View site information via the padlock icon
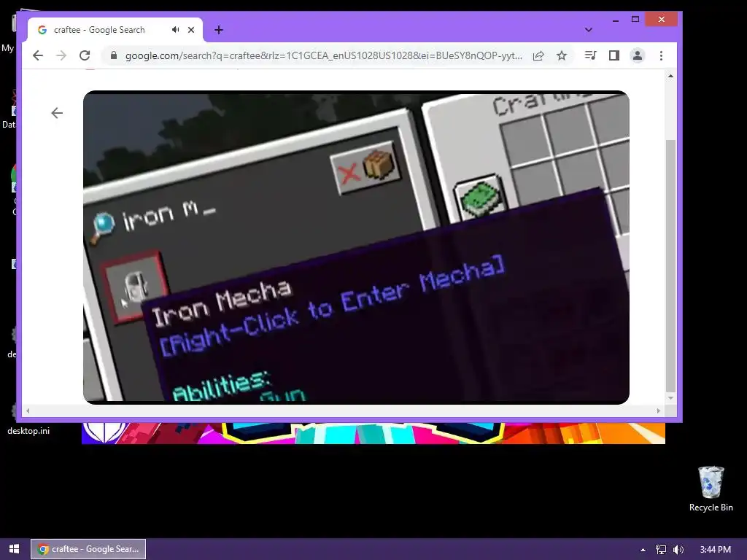This screenshot has height=560, width=747. click(113, 55)
